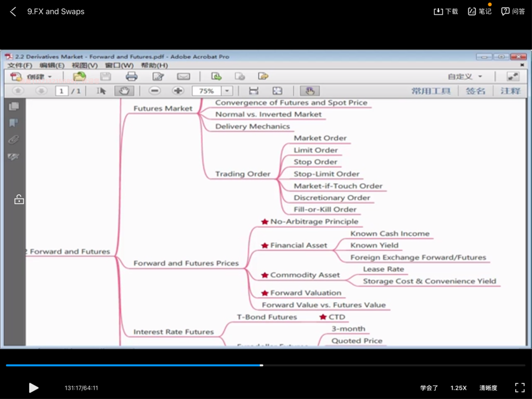Click the next page down arrow
Viewport: 532px width, 399px height.
(x=42, y=90)
